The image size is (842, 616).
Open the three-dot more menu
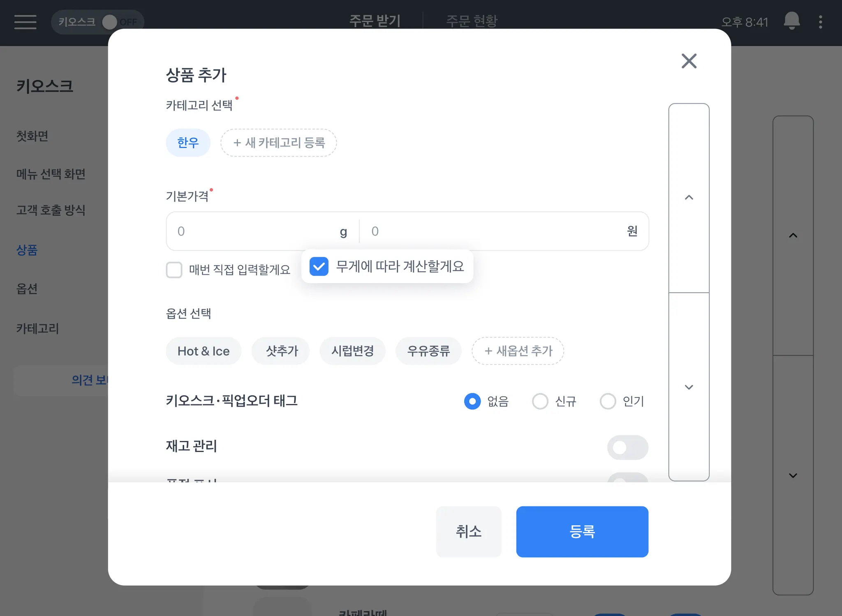click(820, 22)
